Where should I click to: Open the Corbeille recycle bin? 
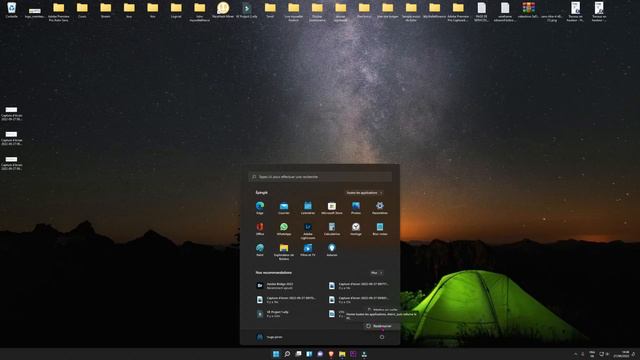[11, 10]
